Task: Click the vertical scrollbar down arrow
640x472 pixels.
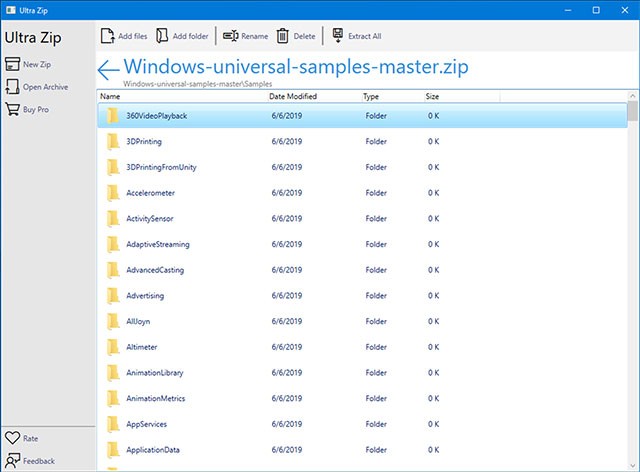Action: pos(632,463)
